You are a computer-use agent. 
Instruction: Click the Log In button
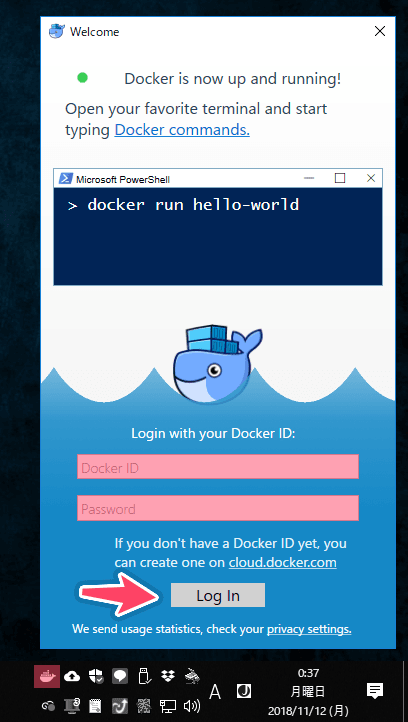coord(218,595)
